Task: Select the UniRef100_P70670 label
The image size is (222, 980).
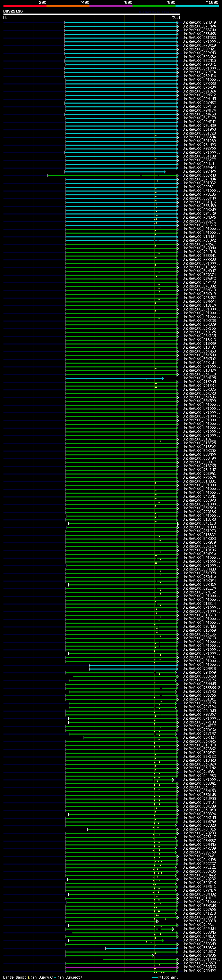Action: point(199,477)
